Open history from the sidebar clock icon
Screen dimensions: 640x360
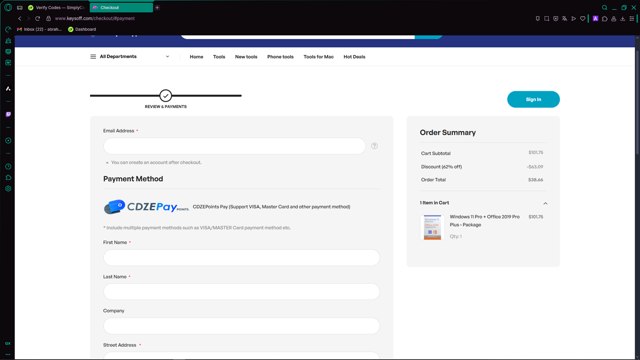pos(8,167)
